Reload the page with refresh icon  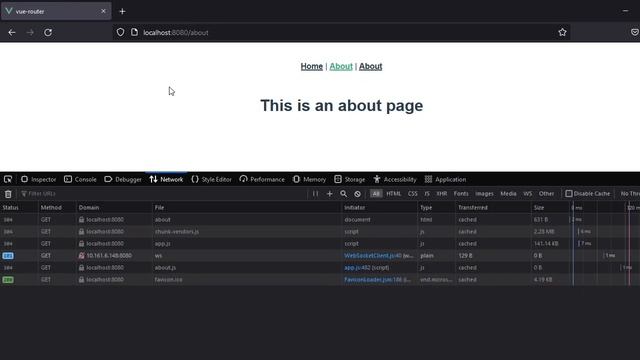[x=48, y=32]
